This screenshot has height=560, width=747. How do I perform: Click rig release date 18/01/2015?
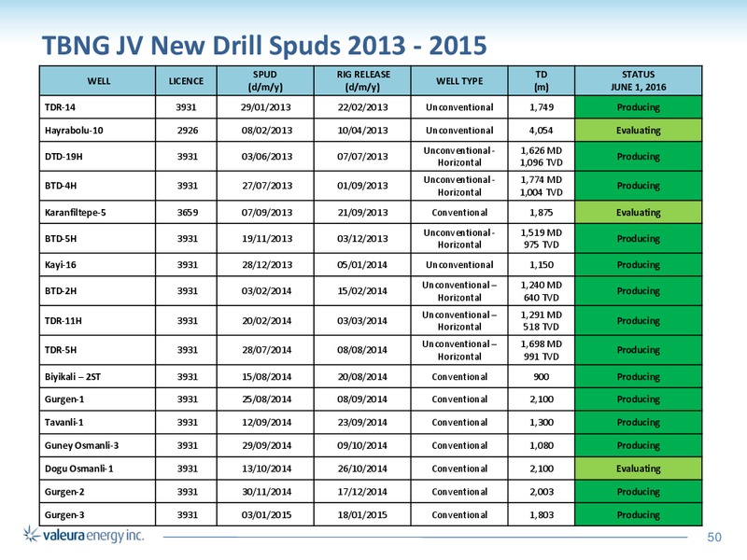click(x=362, y=515)
